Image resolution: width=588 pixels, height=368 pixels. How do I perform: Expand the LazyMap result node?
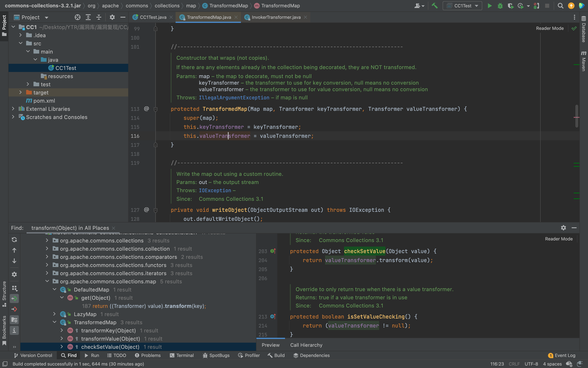tap(55, 314)
